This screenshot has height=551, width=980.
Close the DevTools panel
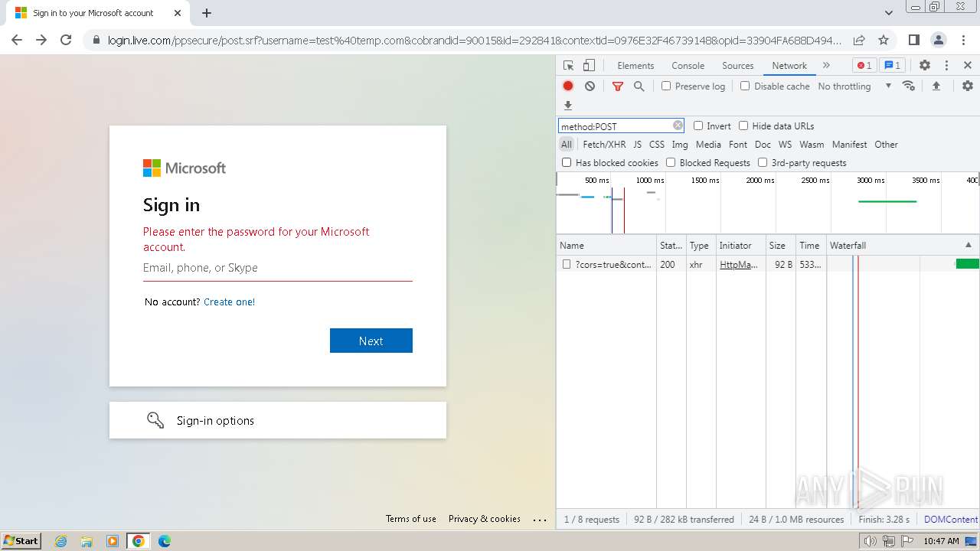click(968, 66)
